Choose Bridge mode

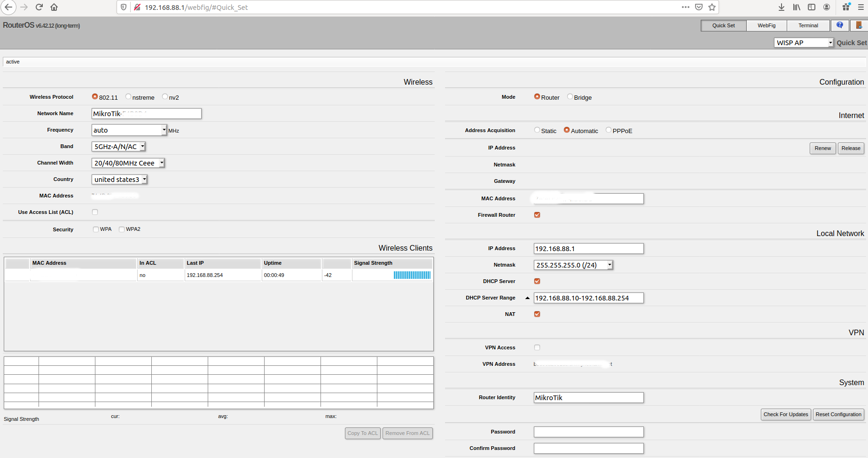[570, 97]
